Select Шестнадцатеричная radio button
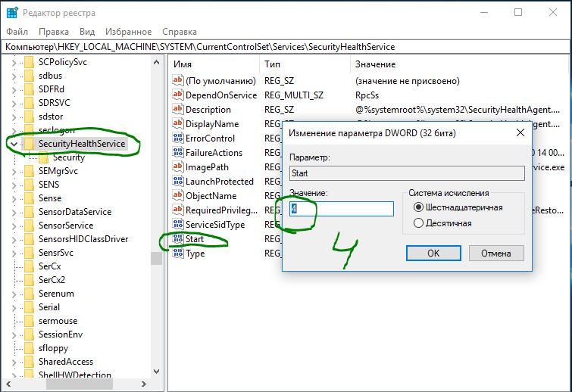The width and height of the screenshot is (572, 392). (418, 207)
